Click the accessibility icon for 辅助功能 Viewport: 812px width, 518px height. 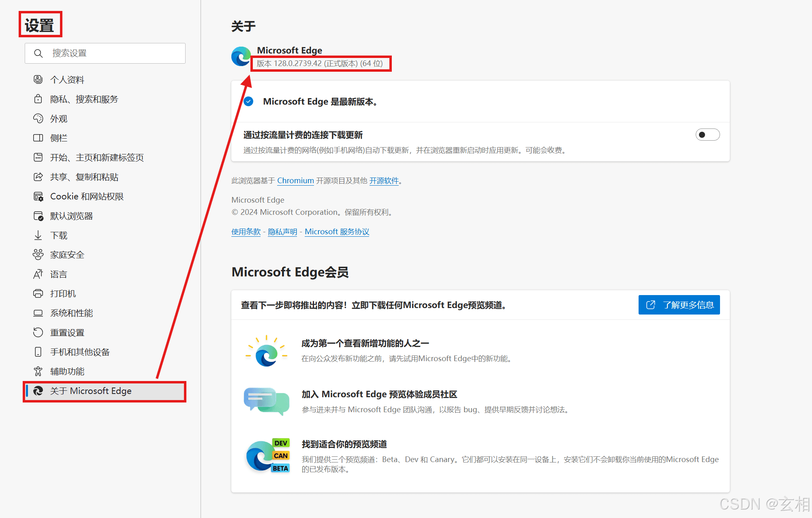click(38, 371)
